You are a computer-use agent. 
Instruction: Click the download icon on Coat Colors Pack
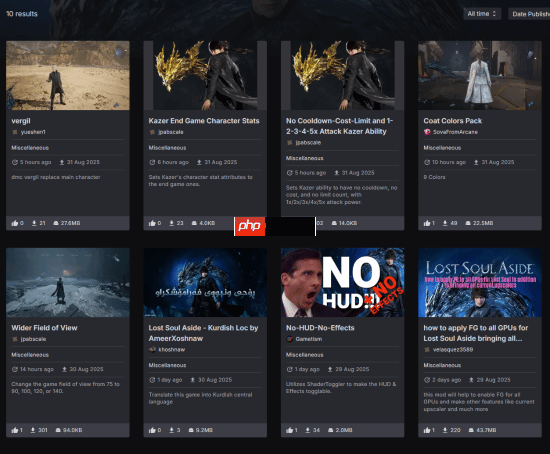445,223
